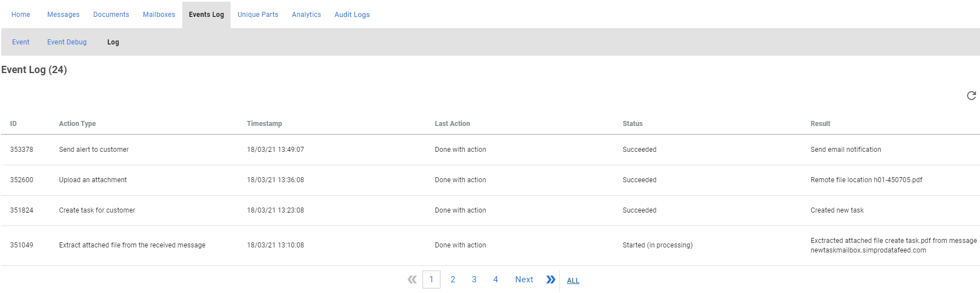Go to the Mailboxes tab
Screen dimensions: 980x293
click(159, 15)
